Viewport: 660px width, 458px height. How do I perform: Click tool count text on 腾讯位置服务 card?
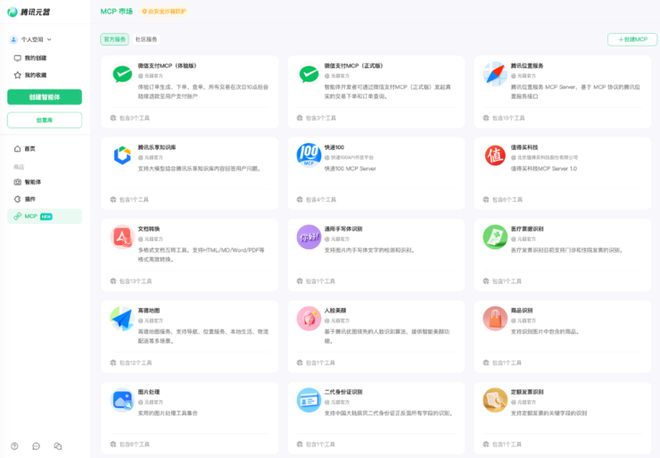pos(508,118)
